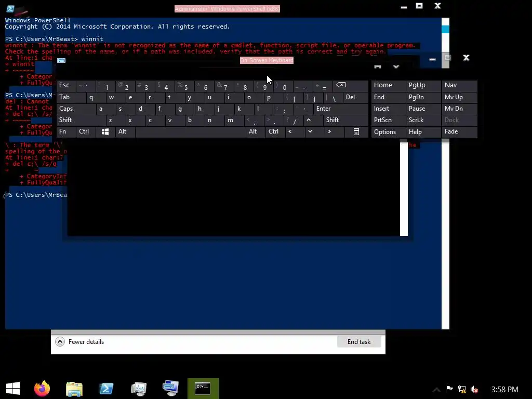Open PowerShell taskbar icon
The image size is (532, 399).
(x=106, y=389)
